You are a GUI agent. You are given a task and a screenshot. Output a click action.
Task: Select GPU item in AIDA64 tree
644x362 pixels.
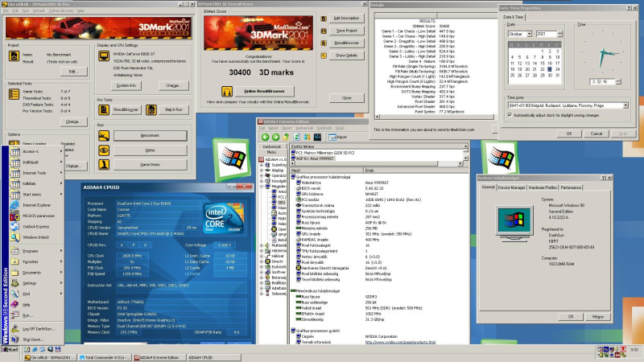point(282,203)
